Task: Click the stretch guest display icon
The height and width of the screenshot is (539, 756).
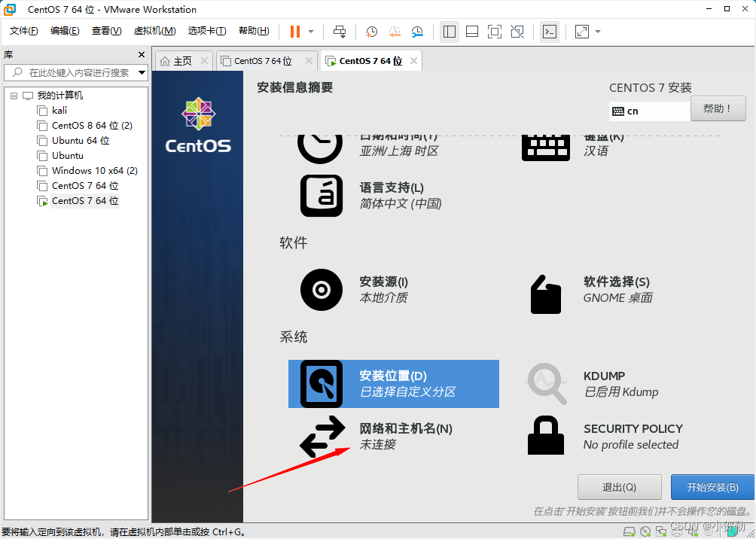Action: point(582,32)
